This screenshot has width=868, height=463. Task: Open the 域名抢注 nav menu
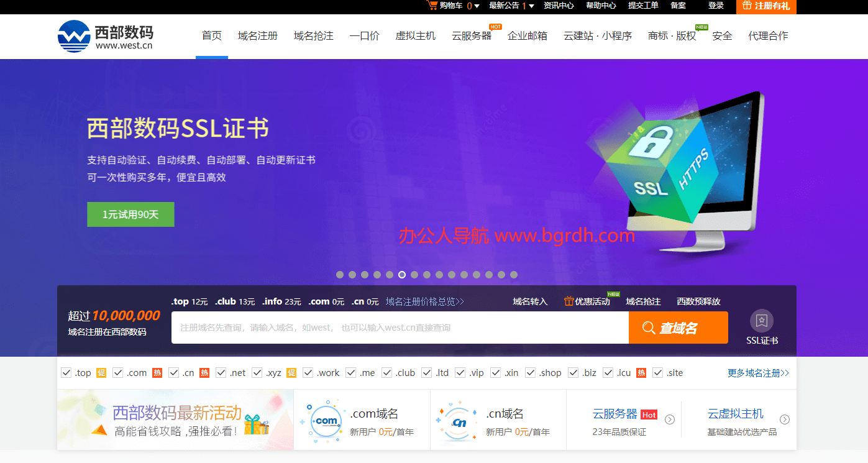[314, 36]
